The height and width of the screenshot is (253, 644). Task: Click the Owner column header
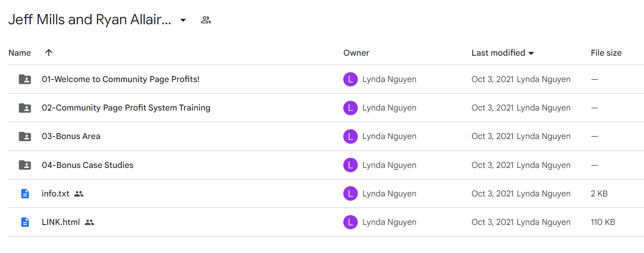(x=356, y=53)
